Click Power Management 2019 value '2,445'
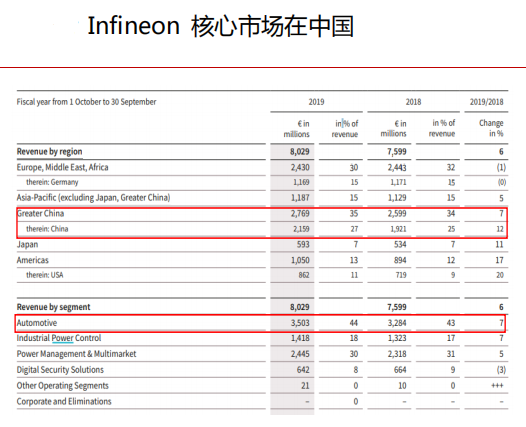526x427 pixels. 300,354
